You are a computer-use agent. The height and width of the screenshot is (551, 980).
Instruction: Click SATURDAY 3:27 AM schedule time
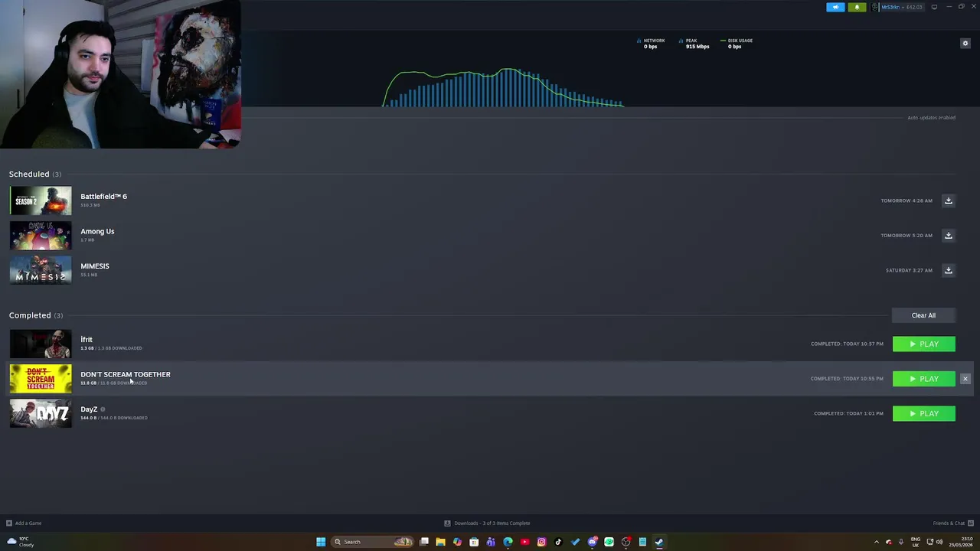pyautogui.click(x=909, y=270)
